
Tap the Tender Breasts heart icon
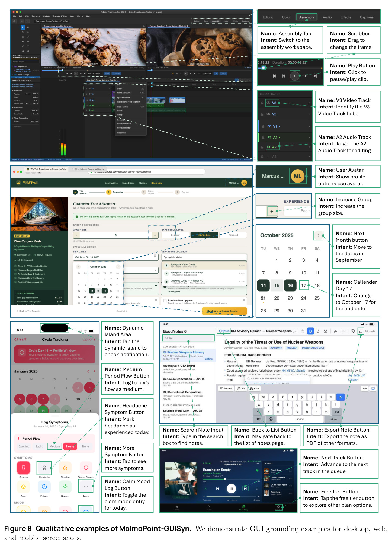tap(86, 468)
